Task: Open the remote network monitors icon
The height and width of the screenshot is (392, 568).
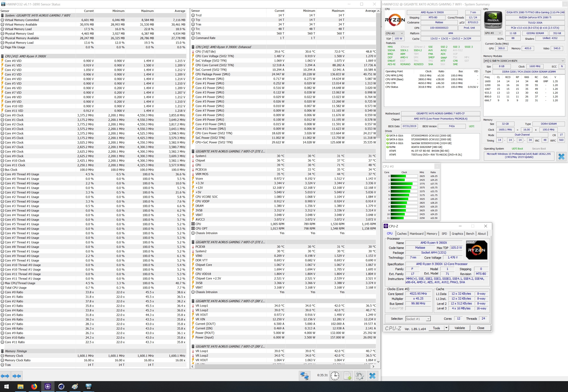Action: (304, 375)
